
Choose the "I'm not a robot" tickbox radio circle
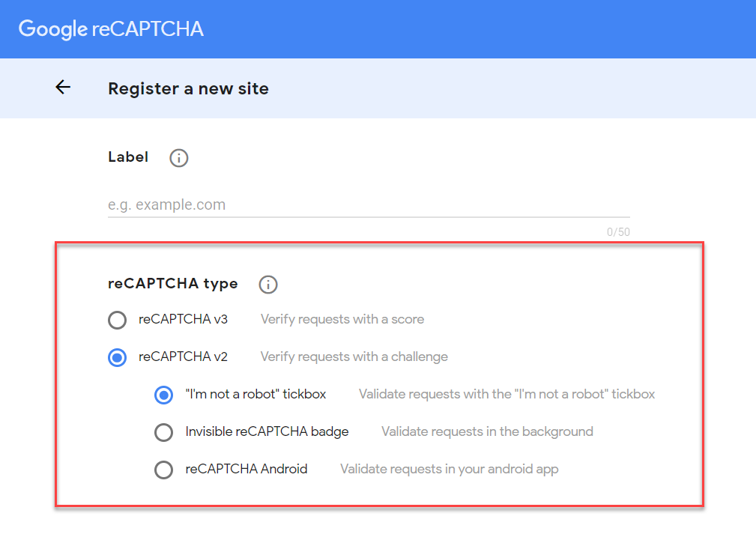[x=164, y=395]
